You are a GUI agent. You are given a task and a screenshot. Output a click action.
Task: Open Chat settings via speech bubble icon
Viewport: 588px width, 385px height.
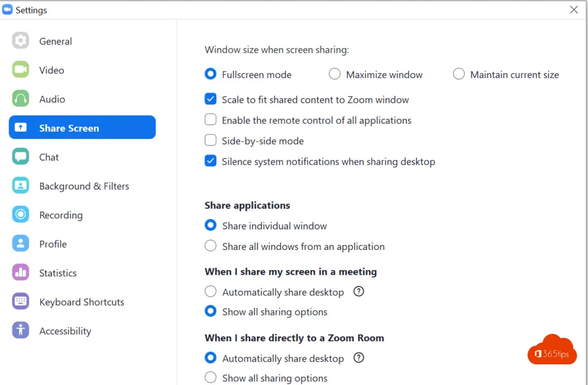pos(21,157)
